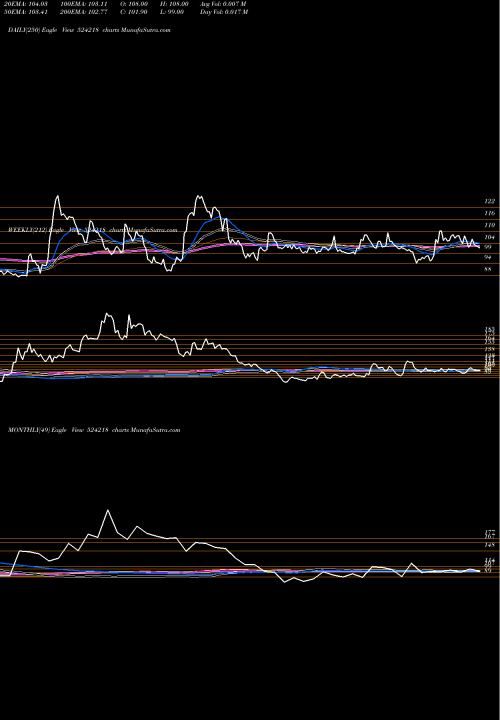500x720 pixels.
Task: Click the 122 price axis label
Action: (489, 201)
